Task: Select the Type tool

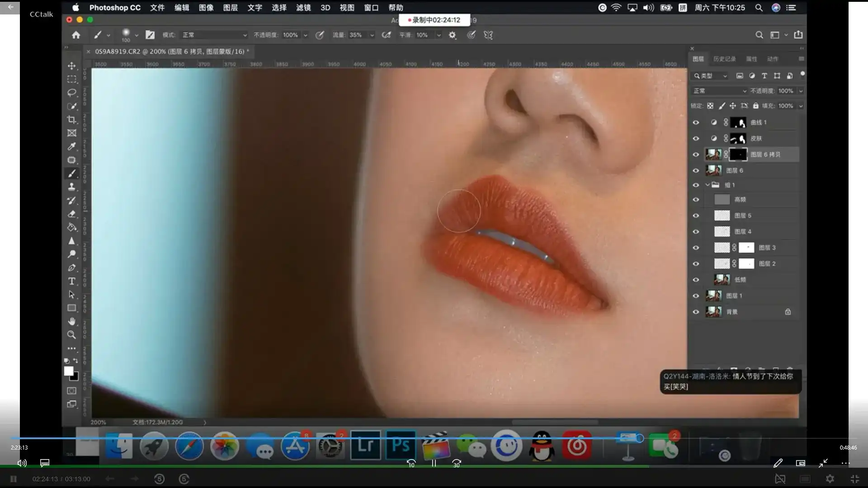Action: coord(71,281)
